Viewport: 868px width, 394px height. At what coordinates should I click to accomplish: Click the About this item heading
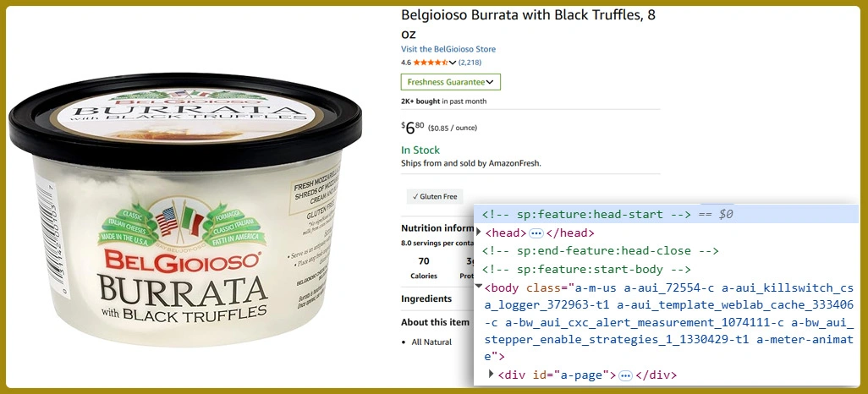[x=435, y=322]
